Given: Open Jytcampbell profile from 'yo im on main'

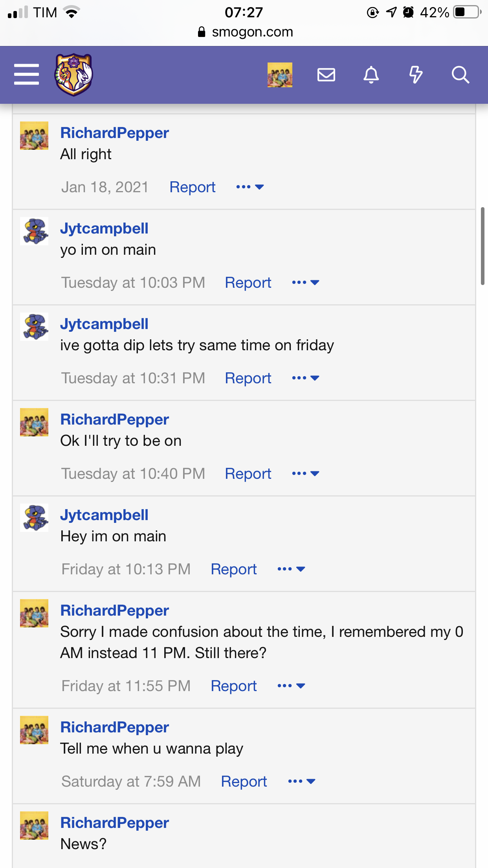Looking at the screenshot, I should tap(104, 228).
